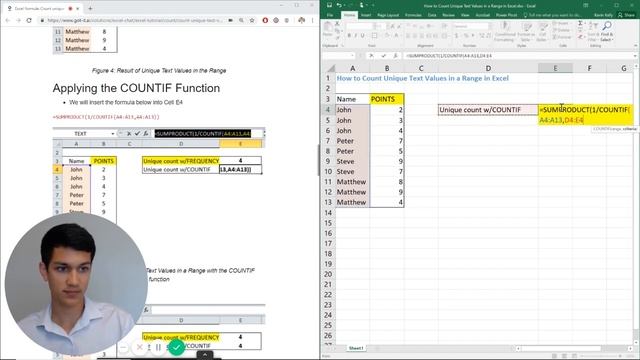
Task: Click Tell me what you want to do
Action: (553, 15)
